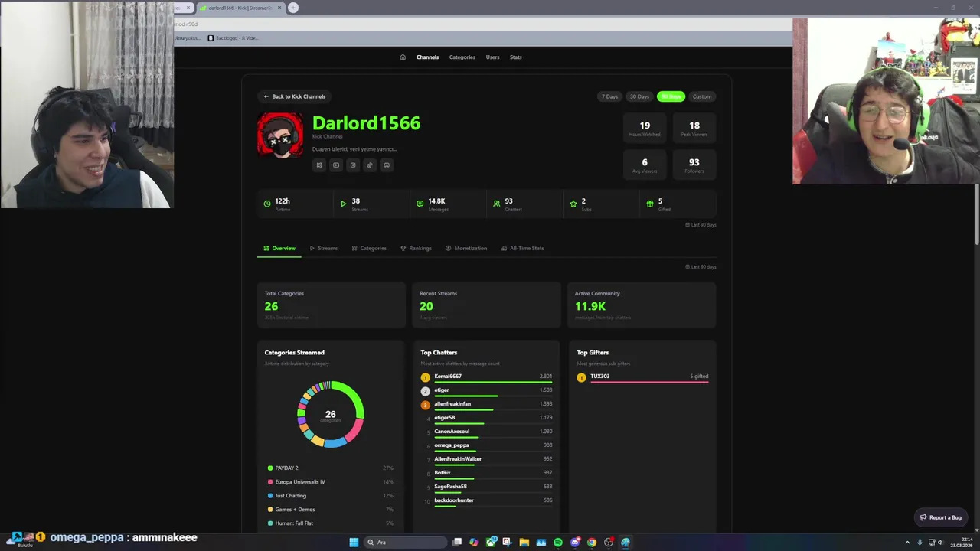
Task: Open the Stats nav item
Action: point(515,57)
